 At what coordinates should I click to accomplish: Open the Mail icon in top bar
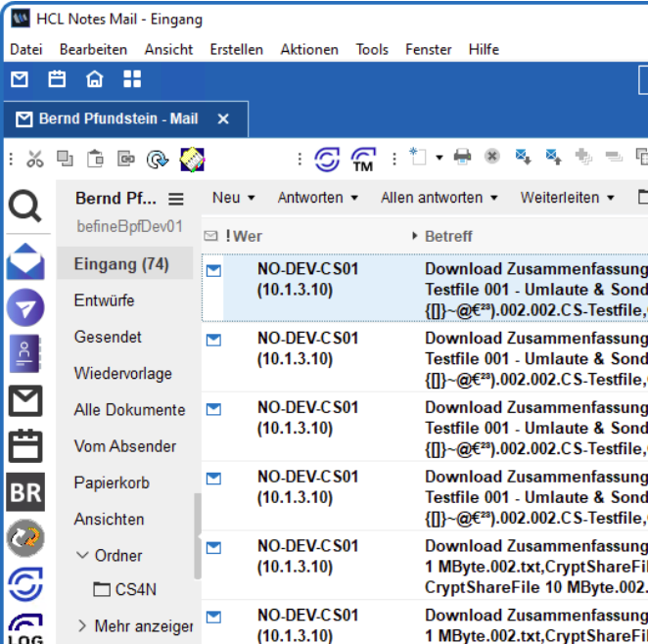[20, 79]
